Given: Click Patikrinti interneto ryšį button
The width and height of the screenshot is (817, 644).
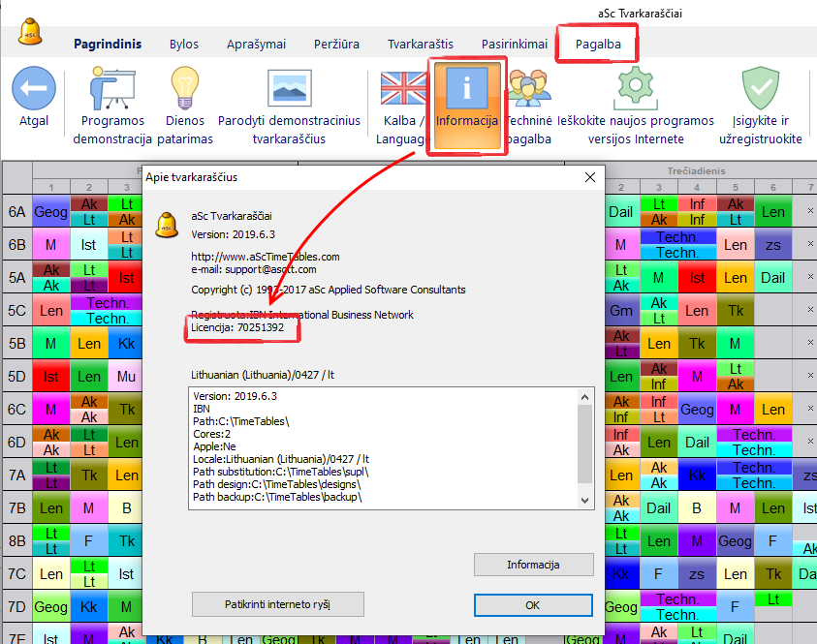Looking at the screenshot, I should [277, 604].
